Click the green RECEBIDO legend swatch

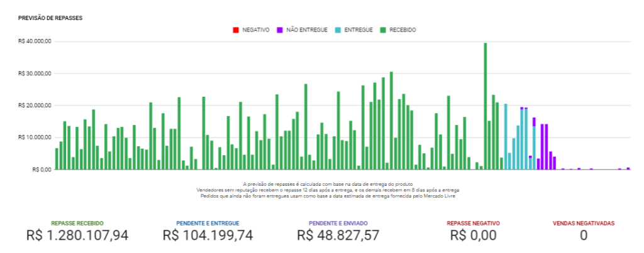coord(383,30)
